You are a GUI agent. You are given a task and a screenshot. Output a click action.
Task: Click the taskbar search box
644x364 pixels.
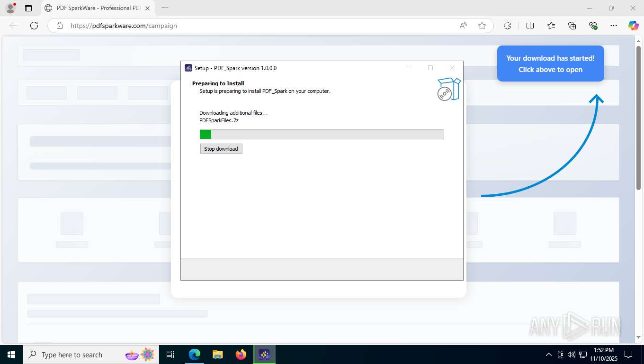[91, 355]
